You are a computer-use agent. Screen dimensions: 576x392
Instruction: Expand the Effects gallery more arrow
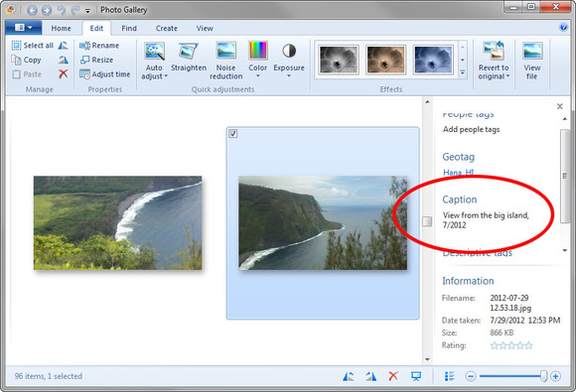[x=463, y=71]
